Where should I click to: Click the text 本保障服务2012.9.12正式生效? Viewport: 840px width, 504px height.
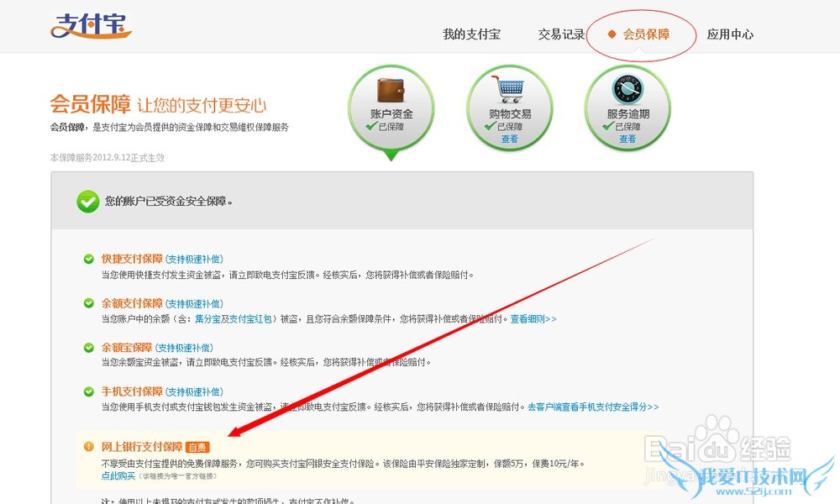point(108,157)
